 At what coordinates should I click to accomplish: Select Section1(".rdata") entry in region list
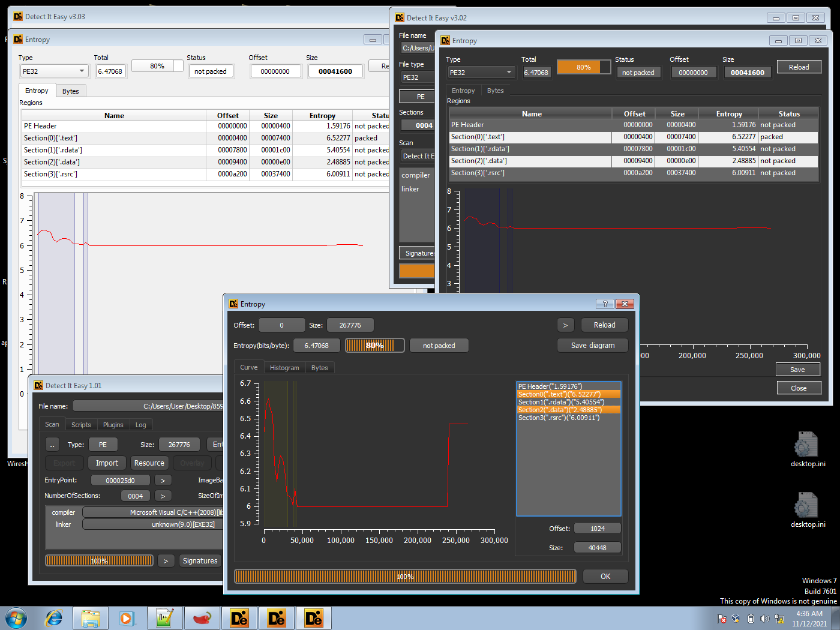(x=568, y=402)
